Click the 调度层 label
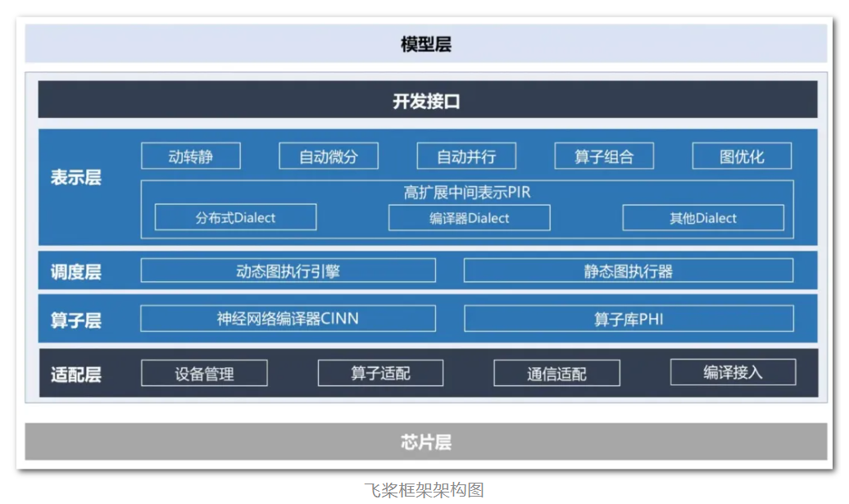Screen dimensions: 849x504 [x=75, y=271]
